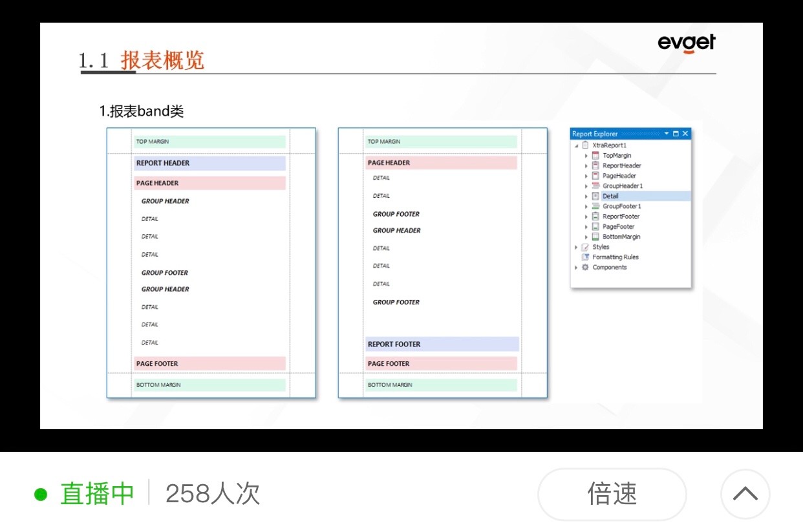Expand the BottomMargin node
Viewport: 803px width, 532px height.
[x=586, y=237]
